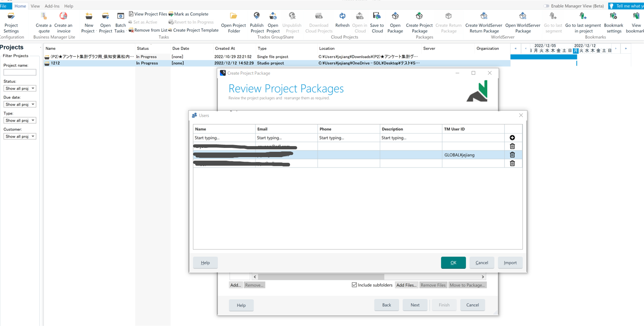Viewport: 644px width, 326px height.
Task: Click OK in Users dialog
Action: [x=453, y=263]
